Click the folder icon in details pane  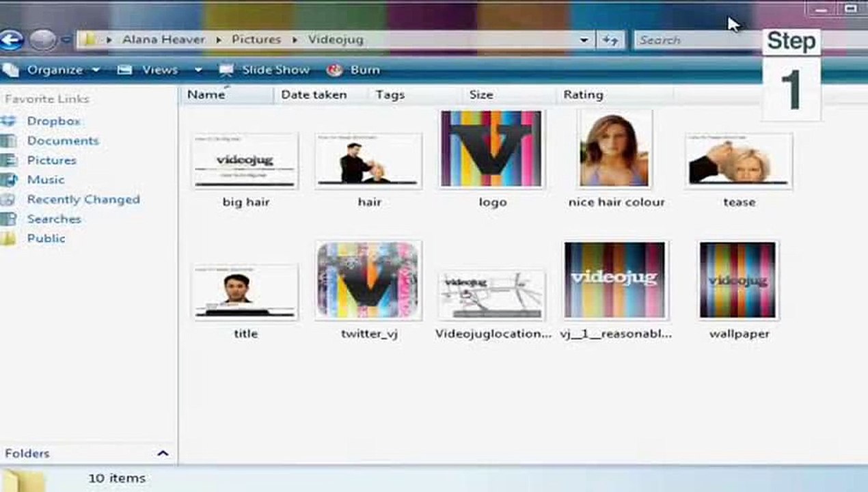(23, 480)
